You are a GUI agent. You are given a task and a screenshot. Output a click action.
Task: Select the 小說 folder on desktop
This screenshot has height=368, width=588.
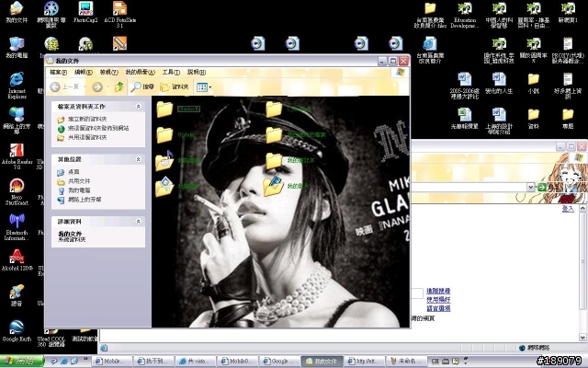[x=533, y=83]
